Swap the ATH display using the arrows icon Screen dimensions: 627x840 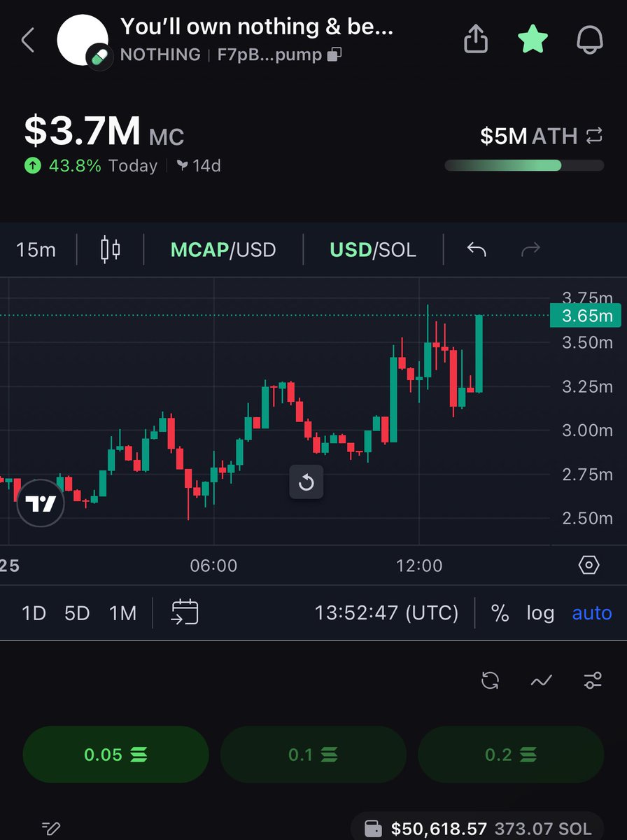point(593,136)
